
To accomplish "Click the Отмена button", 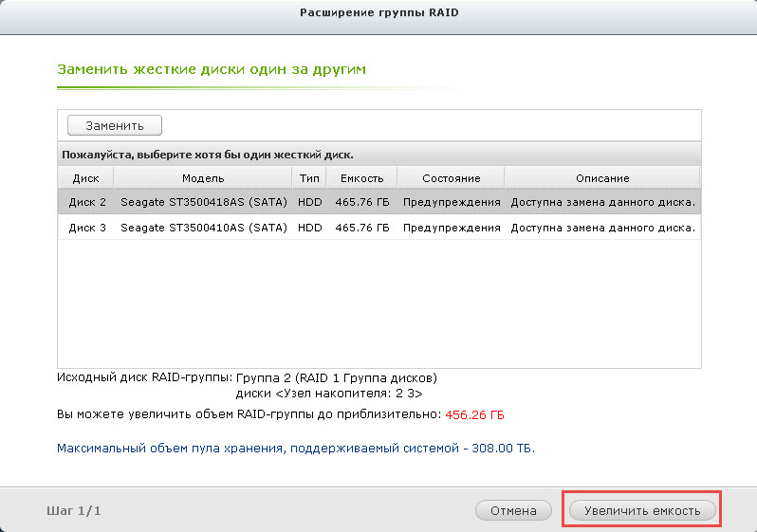I will [x=513, y=510].
